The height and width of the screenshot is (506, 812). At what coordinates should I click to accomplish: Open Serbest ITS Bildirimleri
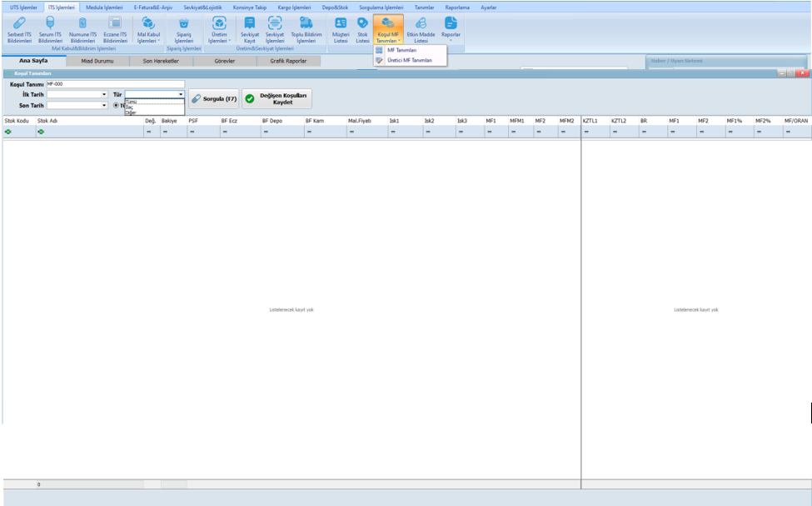pyautogui.click(x=19, y=29)
